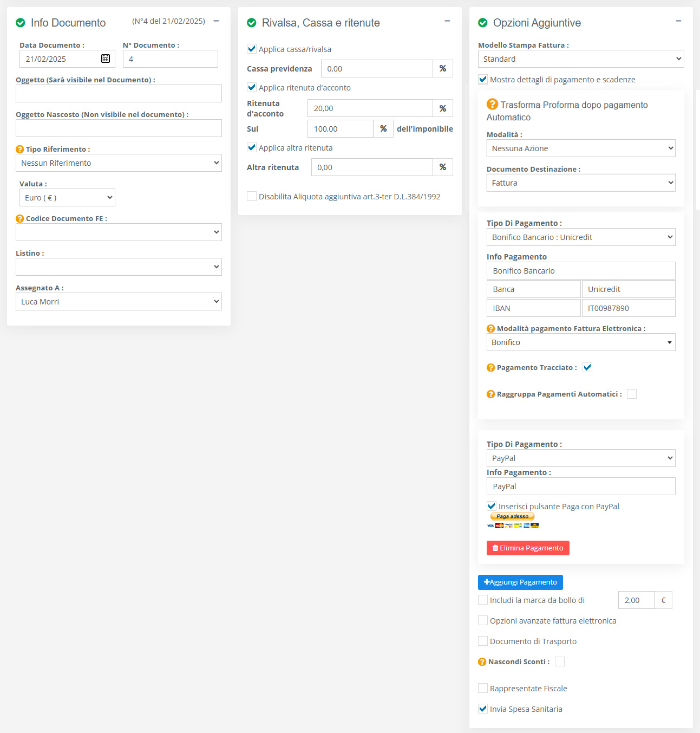Screen dimensions: 700x733
Task: Open the calendar picker for Data Documento
Action: tap(106, 59)
